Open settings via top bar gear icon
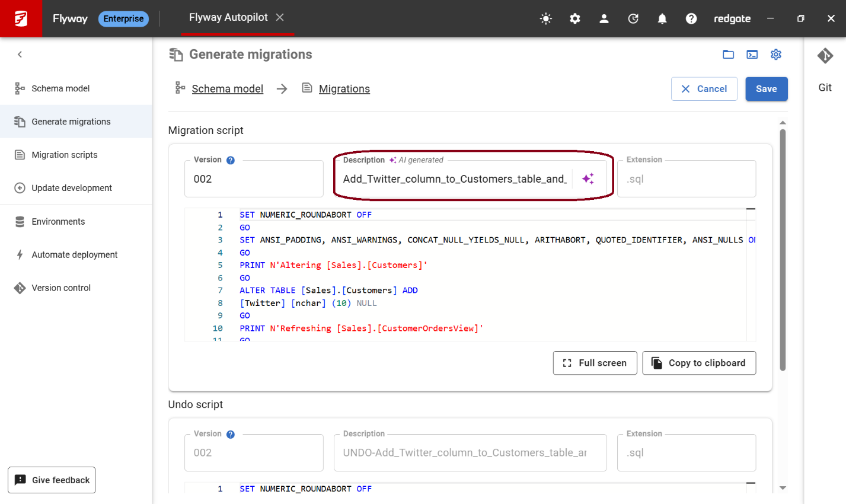 pyautogui.click(x=575, y=18)
